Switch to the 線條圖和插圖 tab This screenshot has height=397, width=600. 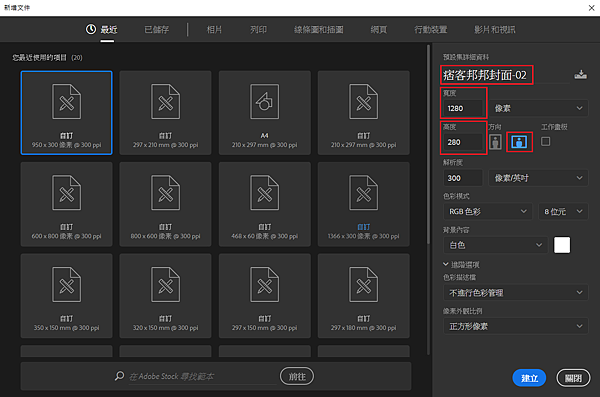click(x=319, y=29)
